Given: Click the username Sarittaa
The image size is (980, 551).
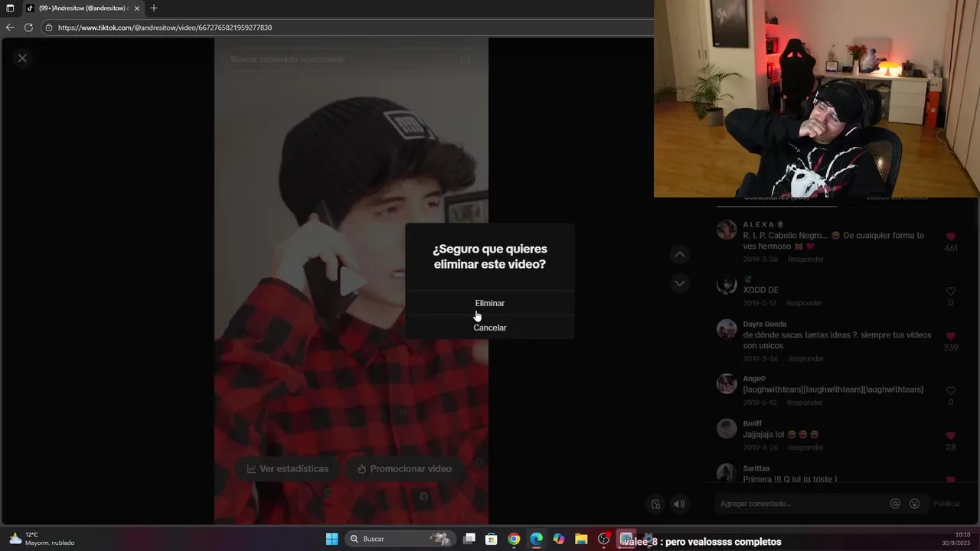Looking at the screenshot, I should click(756, 468).
